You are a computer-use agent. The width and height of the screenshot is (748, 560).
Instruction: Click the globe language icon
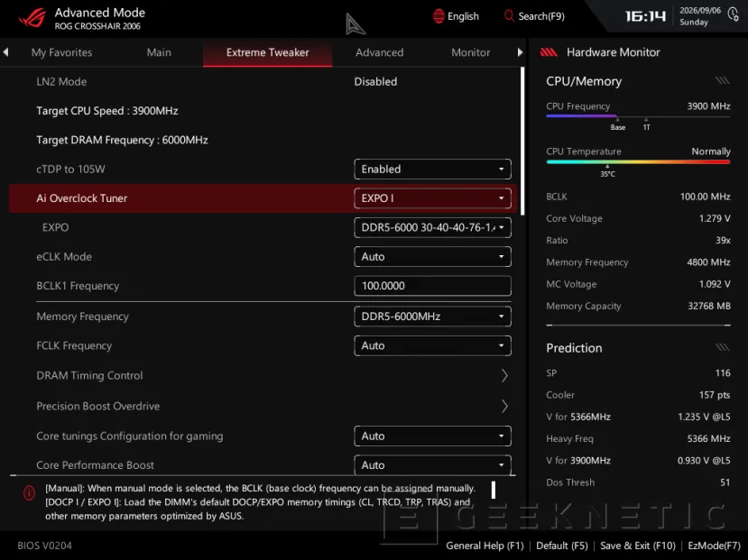pyautogui.click(x=439, y=16)
